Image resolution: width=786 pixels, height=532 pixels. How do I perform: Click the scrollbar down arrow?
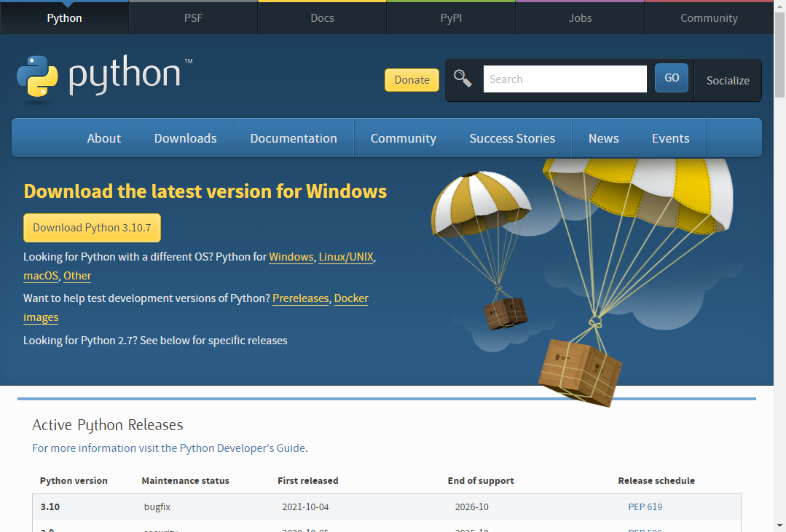779,526
